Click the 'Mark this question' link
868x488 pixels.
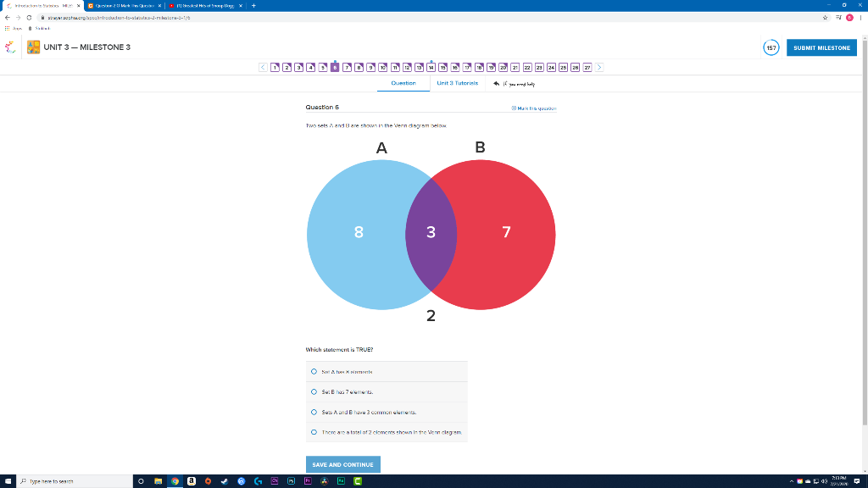tap(534, 108)
